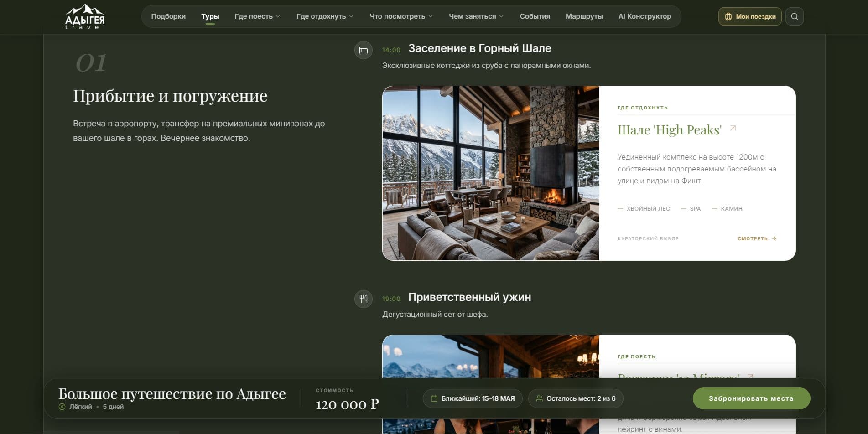Click the chalet interior photo
This screenshot has height=434, width=868.
coord(491,173)
